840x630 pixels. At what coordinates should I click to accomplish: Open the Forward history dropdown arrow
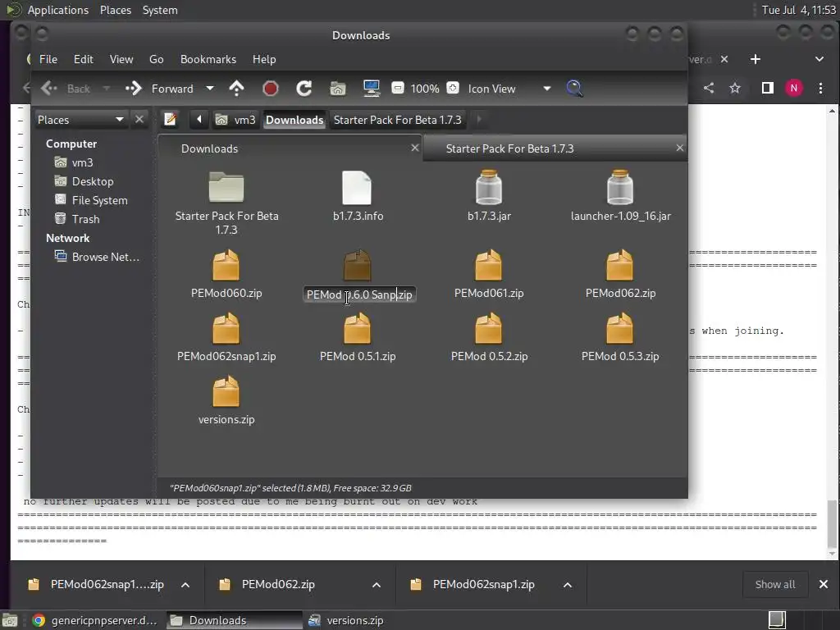click(x=210, y=89)
